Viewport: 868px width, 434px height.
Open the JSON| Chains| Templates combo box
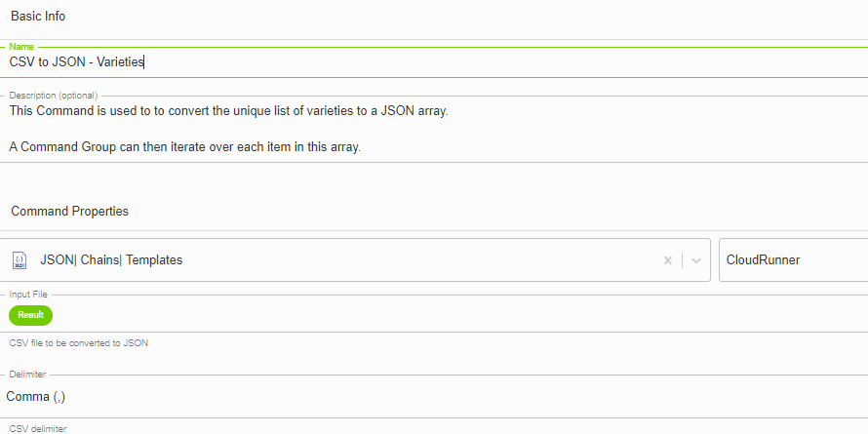pyautogui.click(x=355, y=260)
